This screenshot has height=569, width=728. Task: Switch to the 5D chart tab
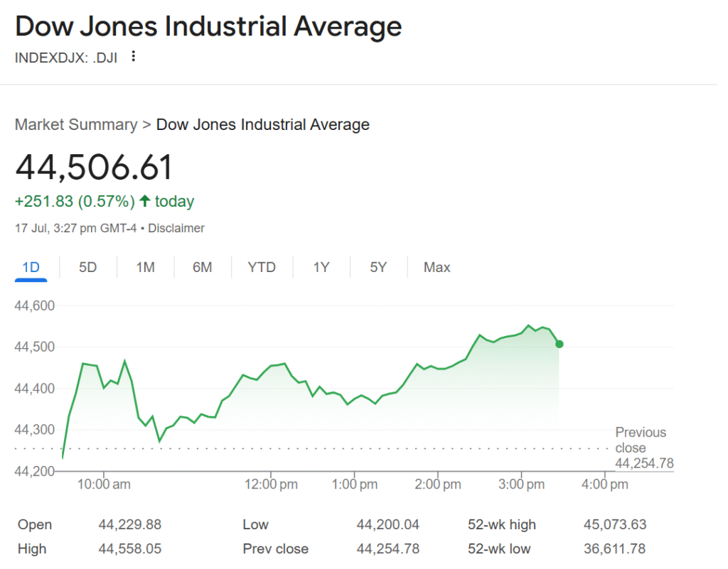coord(87,268)
